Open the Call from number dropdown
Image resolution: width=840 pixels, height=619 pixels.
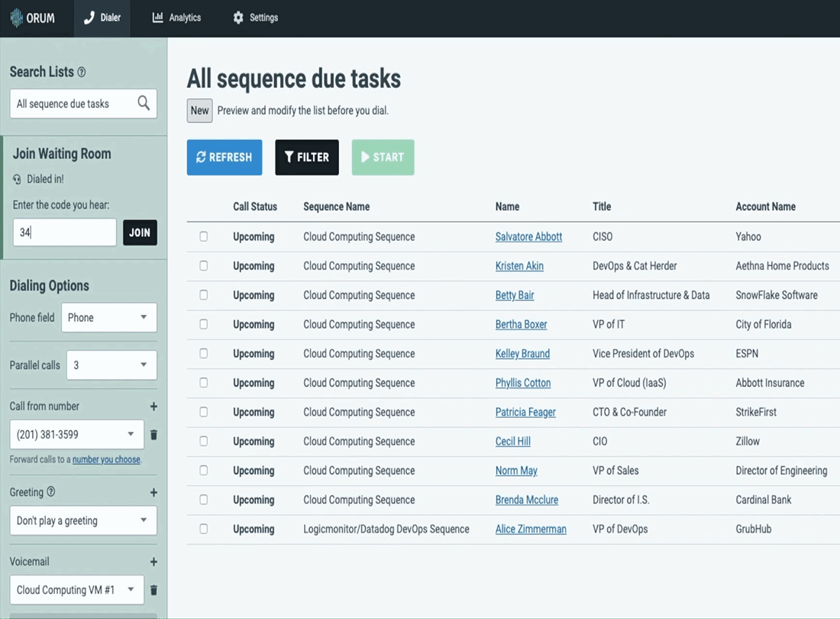[76, 434]
